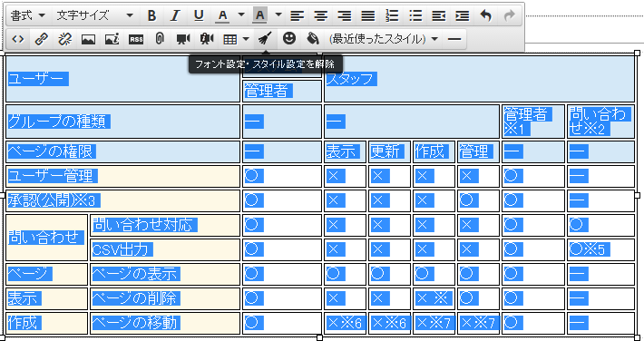Click the ページの表示 cell

pyautogui.click(x=165, y=274)
